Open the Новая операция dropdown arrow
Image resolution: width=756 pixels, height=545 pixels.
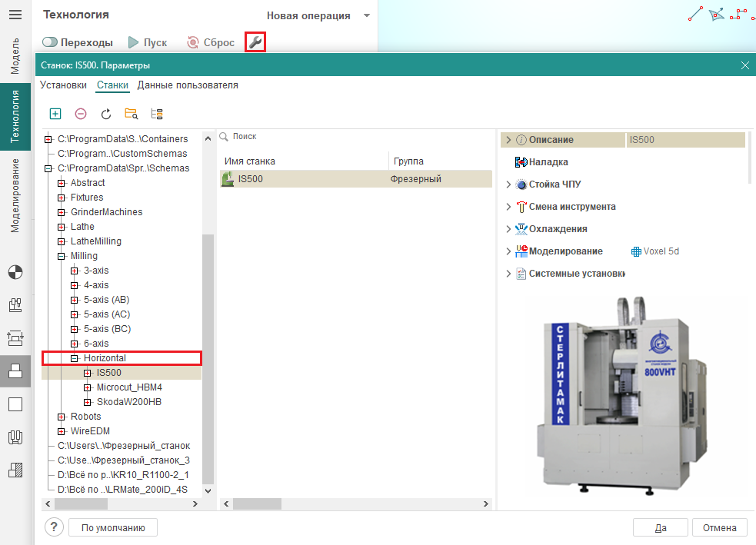(x=367, y=15)
